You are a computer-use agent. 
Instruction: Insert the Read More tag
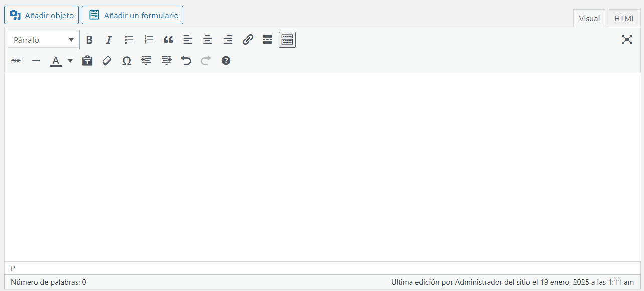tap(267, 40)
